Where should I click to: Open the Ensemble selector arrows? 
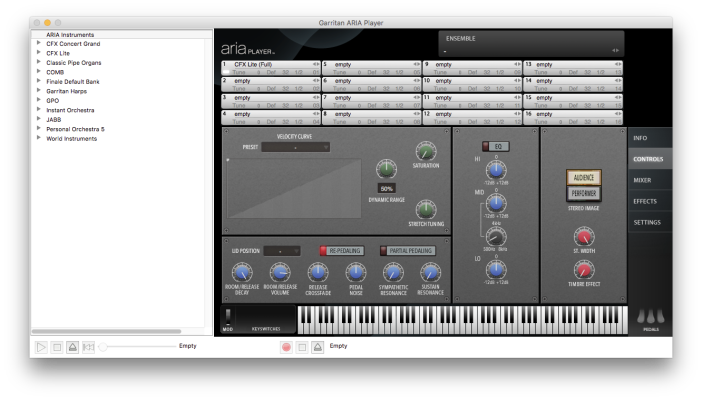(x=615, y=51)
